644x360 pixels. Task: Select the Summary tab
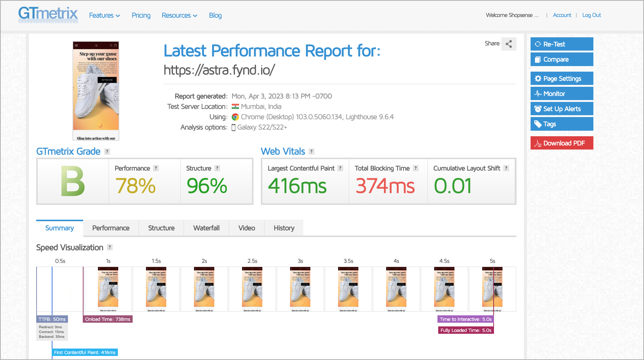tap(59, 228)
